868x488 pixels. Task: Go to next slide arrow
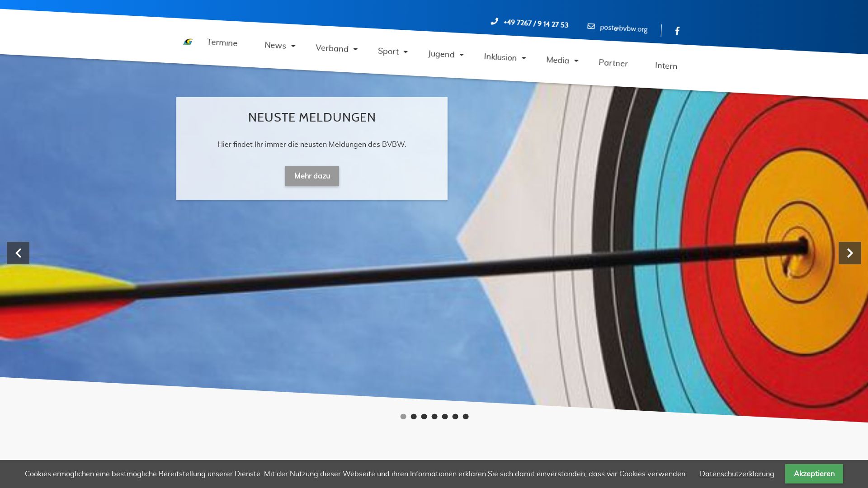[x=850, y=253]
